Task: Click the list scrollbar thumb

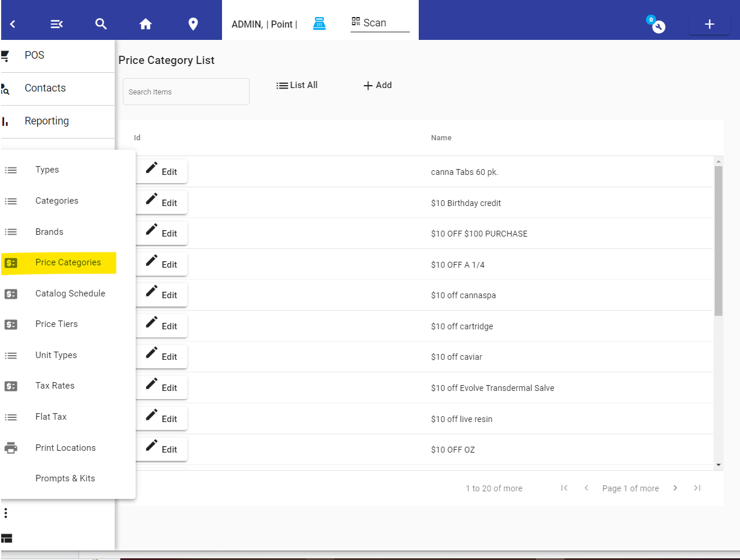Action: click(718, 241)
